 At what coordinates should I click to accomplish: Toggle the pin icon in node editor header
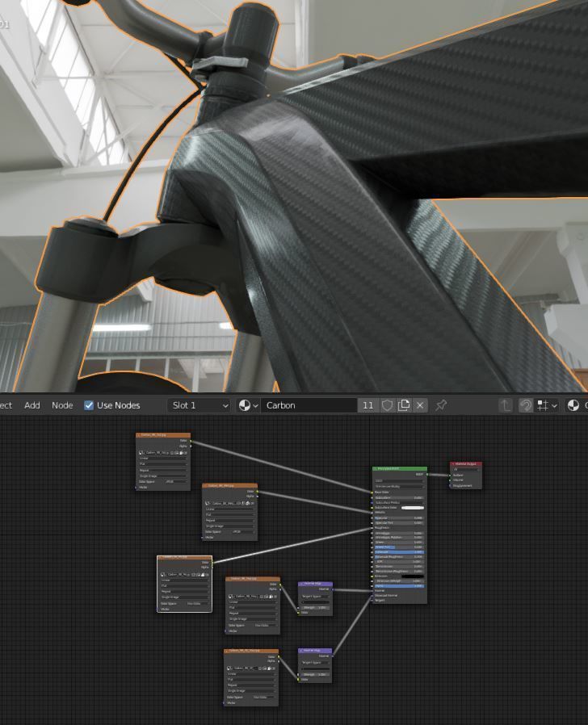point(441,405)
